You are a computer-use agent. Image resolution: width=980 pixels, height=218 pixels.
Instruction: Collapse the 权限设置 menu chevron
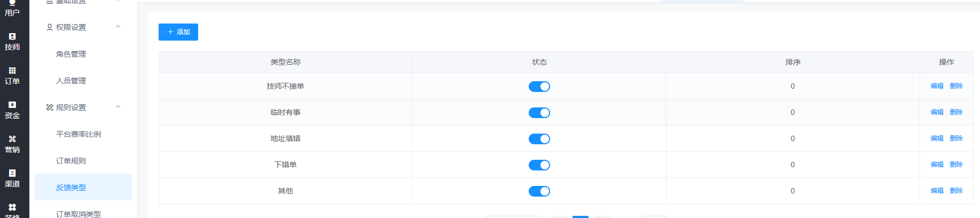pos(118,27)
